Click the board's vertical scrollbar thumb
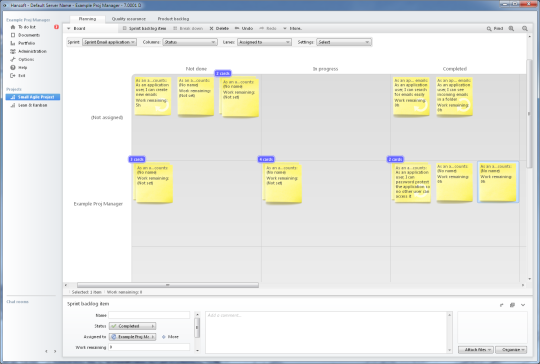Viewport: 540px width, 364px height. 529,114
